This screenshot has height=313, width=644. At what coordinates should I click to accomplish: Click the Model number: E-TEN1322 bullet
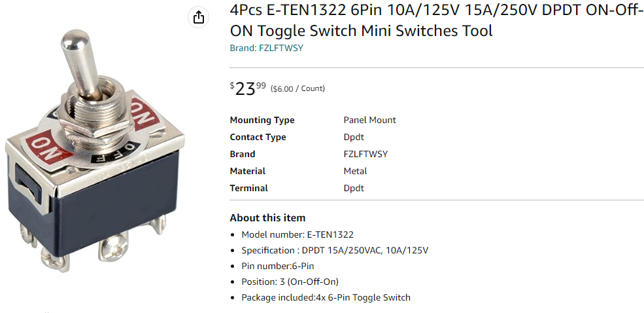[297, 234]
